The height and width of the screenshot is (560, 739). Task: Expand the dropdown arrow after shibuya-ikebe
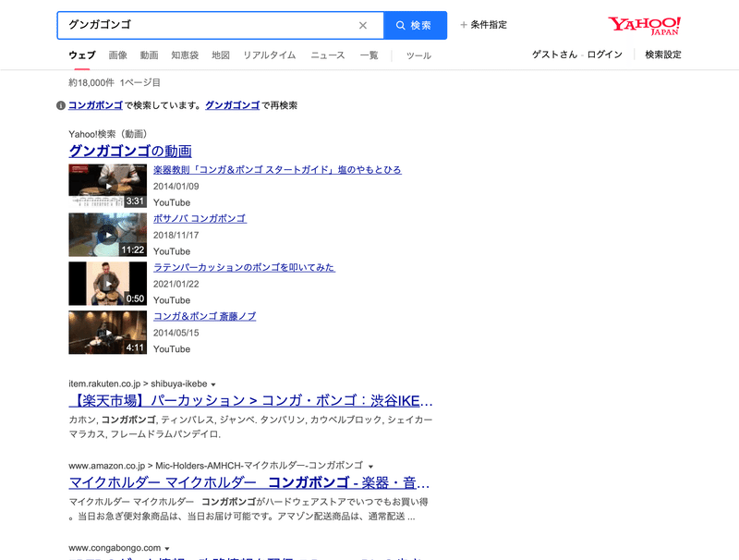[213, 384]
